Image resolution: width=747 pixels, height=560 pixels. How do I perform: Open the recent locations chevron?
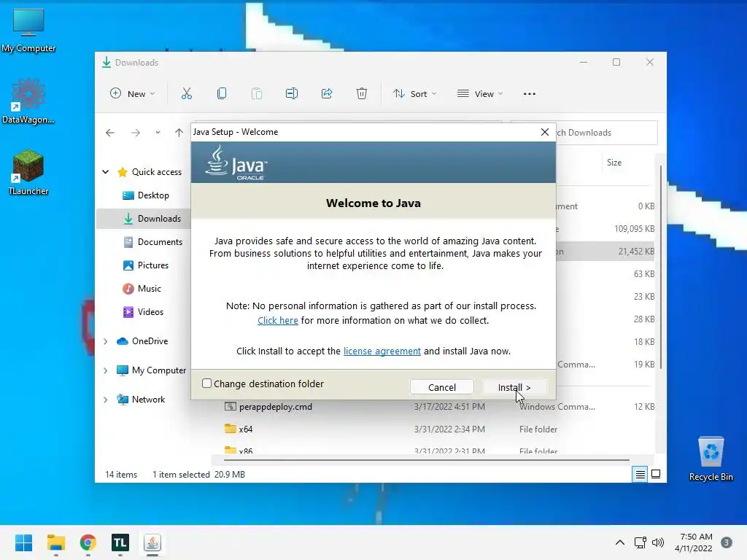coord(158,133)
